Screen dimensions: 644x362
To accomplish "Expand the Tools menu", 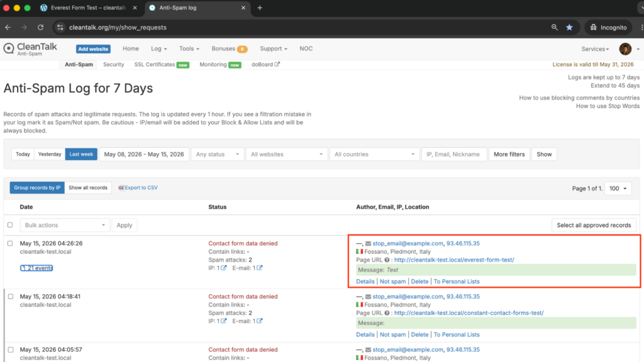I will click(189, 49).
